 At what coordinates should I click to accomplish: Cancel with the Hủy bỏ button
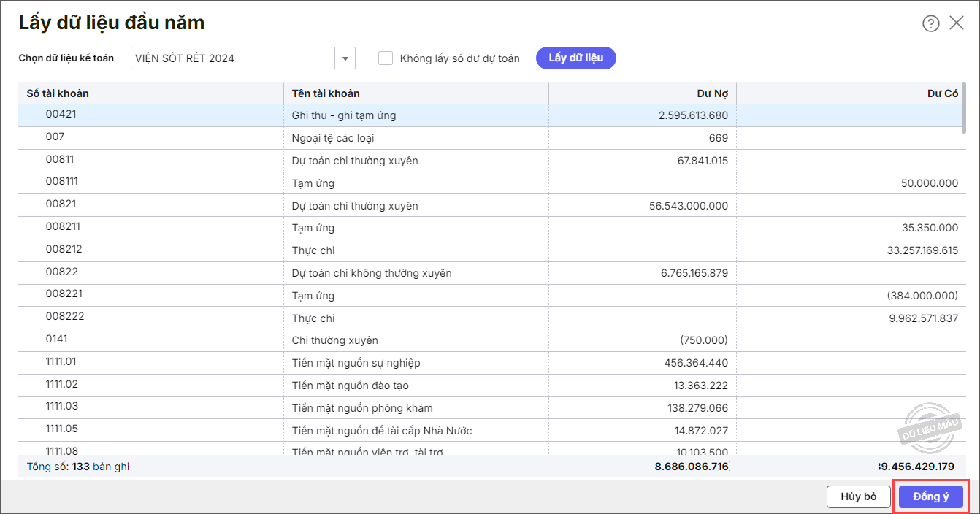click(x=858, y=496)
